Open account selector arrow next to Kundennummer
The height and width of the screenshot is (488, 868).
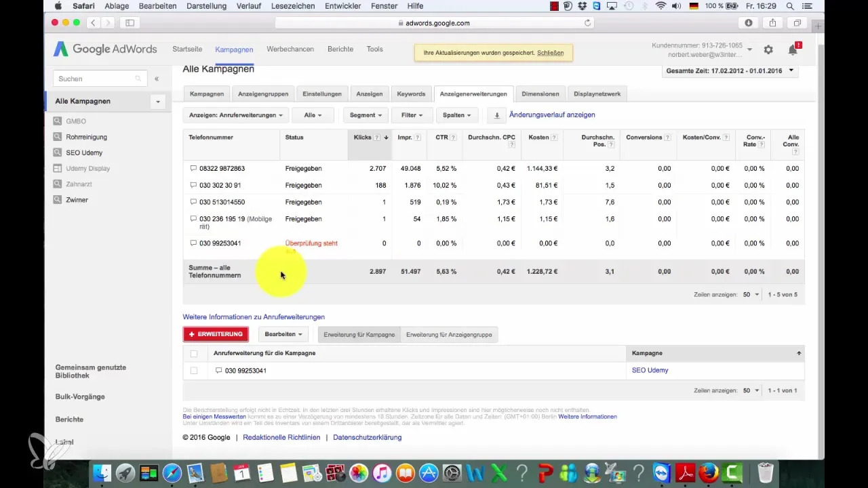749,49
